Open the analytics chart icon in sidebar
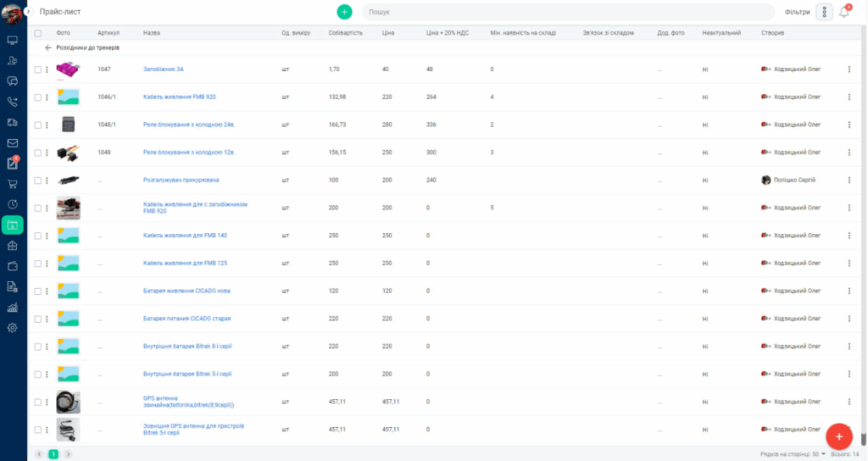 [13, 308]
